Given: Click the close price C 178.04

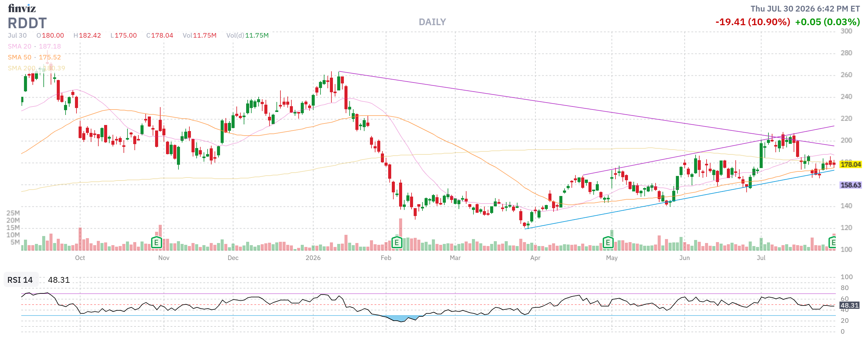Looking at the screenshot, I should tap(160, 35).
